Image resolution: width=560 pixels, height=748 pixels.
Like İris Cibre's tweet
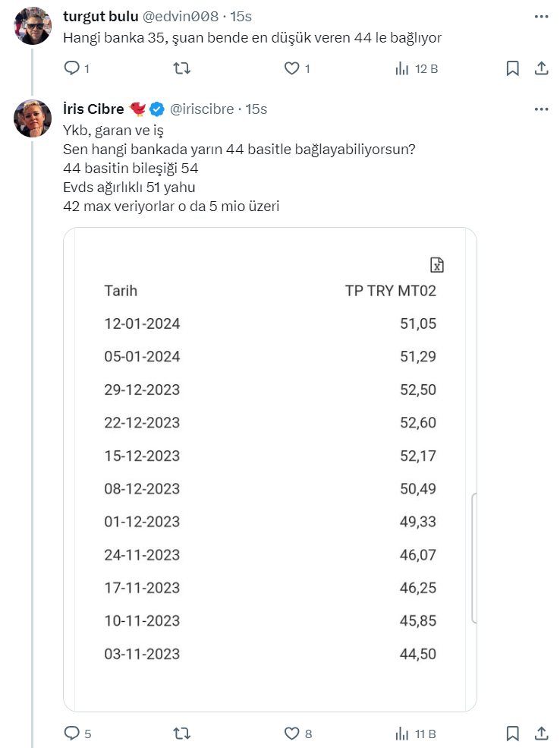tap(292, 734)
